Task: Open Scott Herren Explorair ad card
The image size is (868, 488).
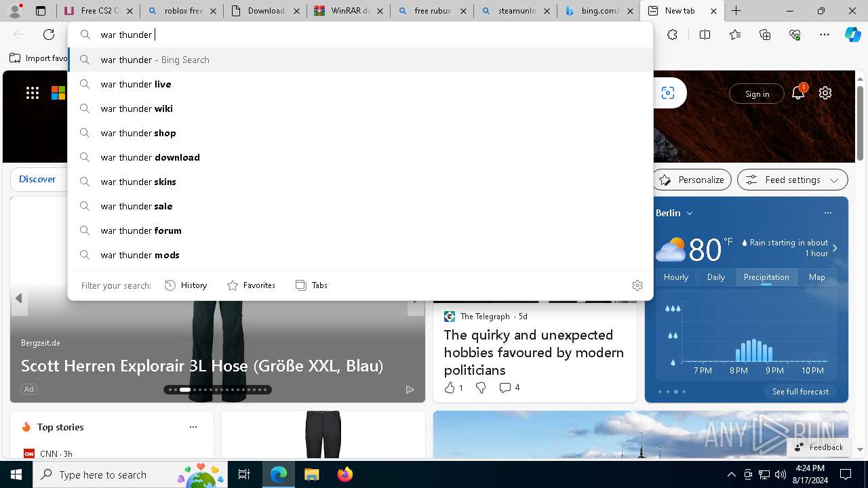Action: 202,366
